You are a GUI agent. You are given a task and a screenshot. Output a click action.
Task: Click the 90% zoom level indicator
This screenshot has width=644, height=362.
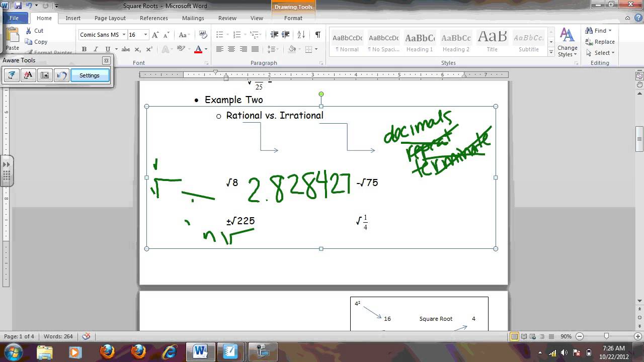click(x=566, y=336)
